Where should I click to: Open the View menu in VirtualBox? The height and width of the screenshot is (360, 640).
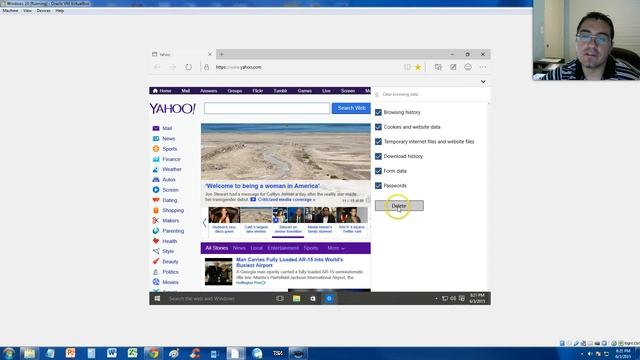point(27,11)
